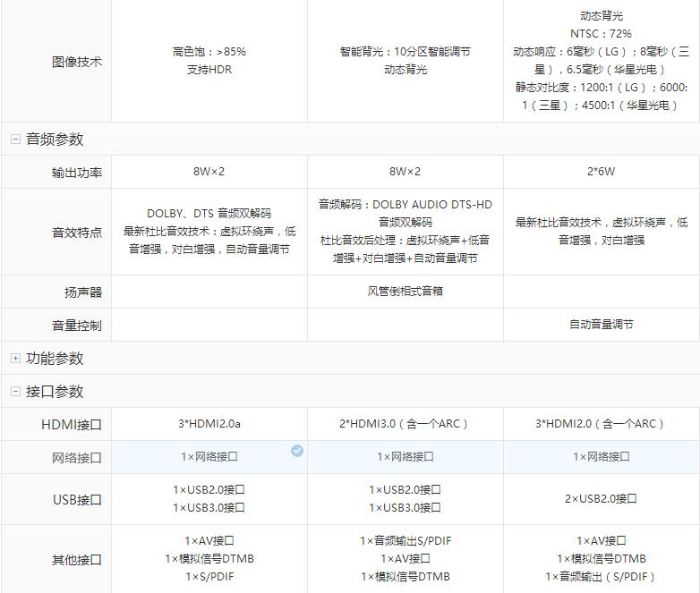700x593 pixels.
Task: Collapse the 接口参数 section
Action: click(x=15, y=392)
